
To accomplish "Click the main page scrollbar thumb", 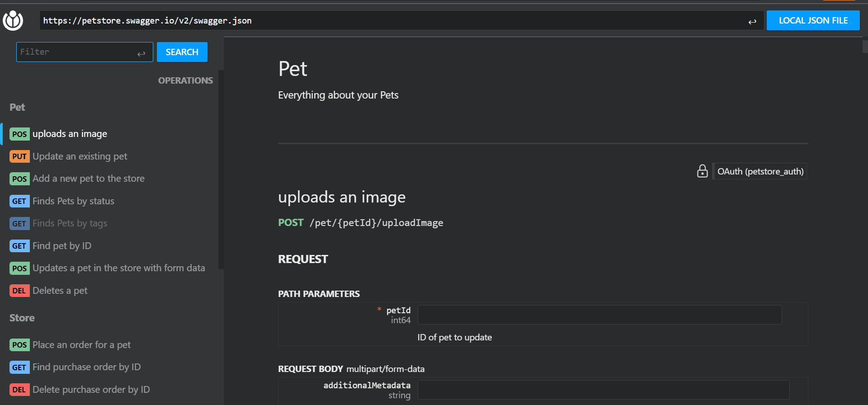I will [x=865, y=47].
